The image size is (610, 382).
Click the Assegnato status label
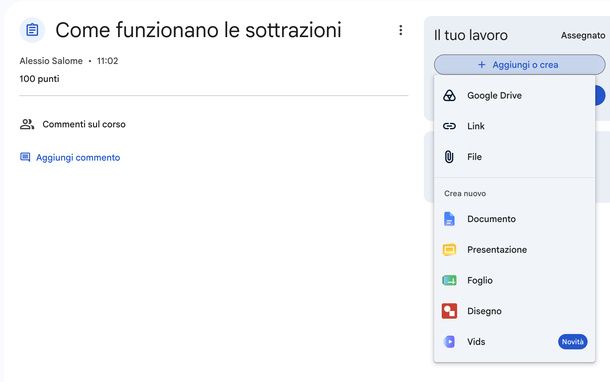coord(583,35)
